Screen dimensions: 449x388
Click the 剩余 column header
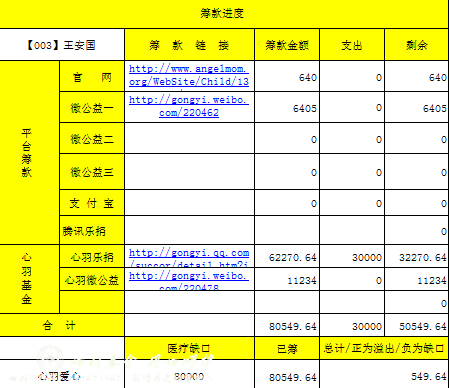point(417,45)
